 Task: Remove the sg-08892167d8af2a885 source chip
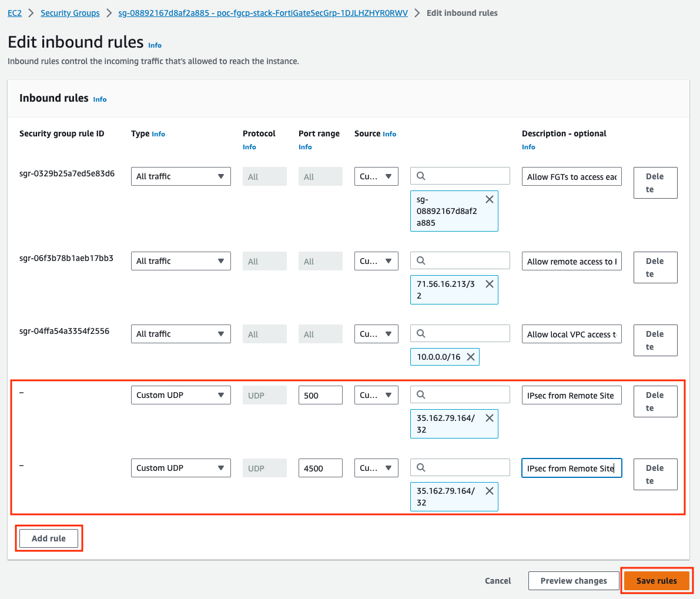point(489,199)
